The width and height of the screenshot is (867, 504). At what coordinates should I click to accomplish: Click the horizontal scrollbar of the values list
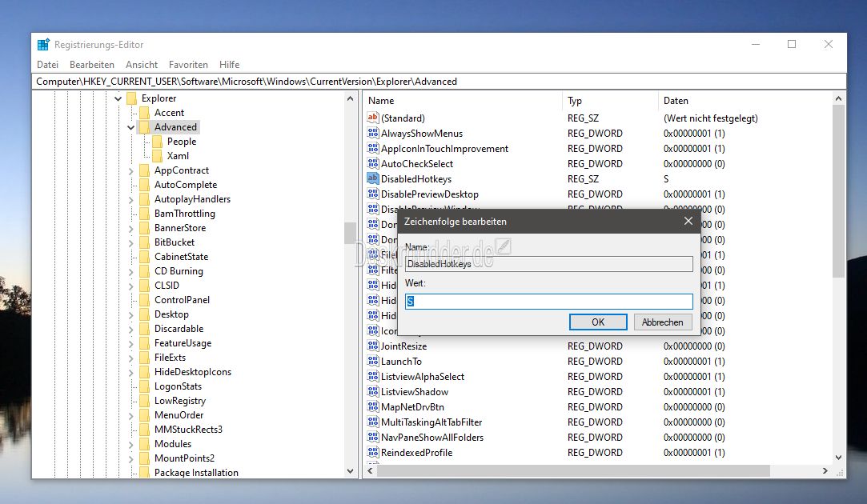pyautogui.click(x=573, y=471)
